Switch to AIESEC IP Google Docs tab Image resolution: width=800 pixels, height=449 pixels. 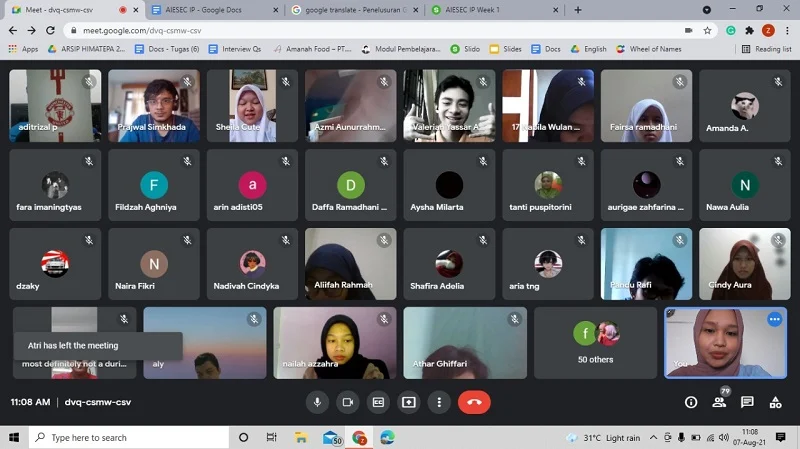(210, 10)
